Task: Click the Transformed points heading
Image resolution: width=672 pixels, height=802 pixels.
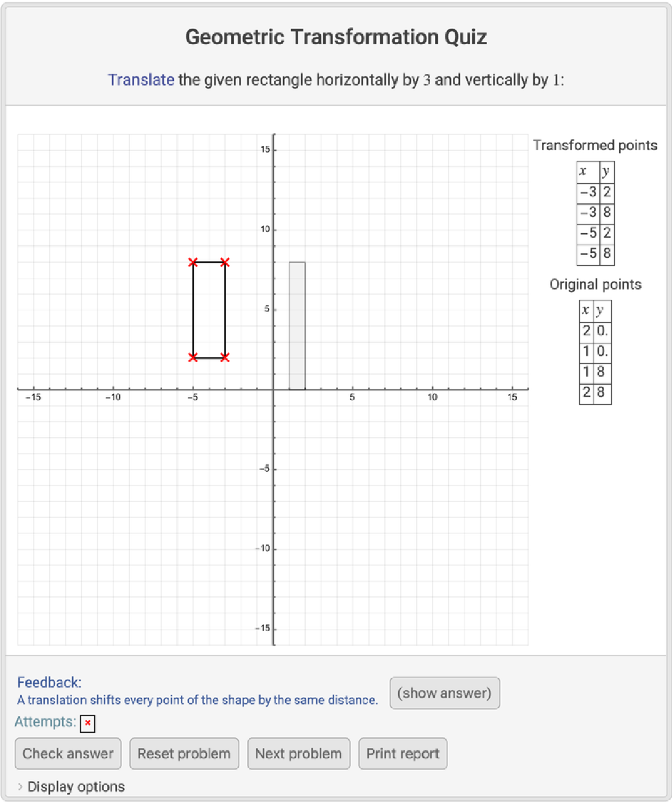Action: (595, 145)
